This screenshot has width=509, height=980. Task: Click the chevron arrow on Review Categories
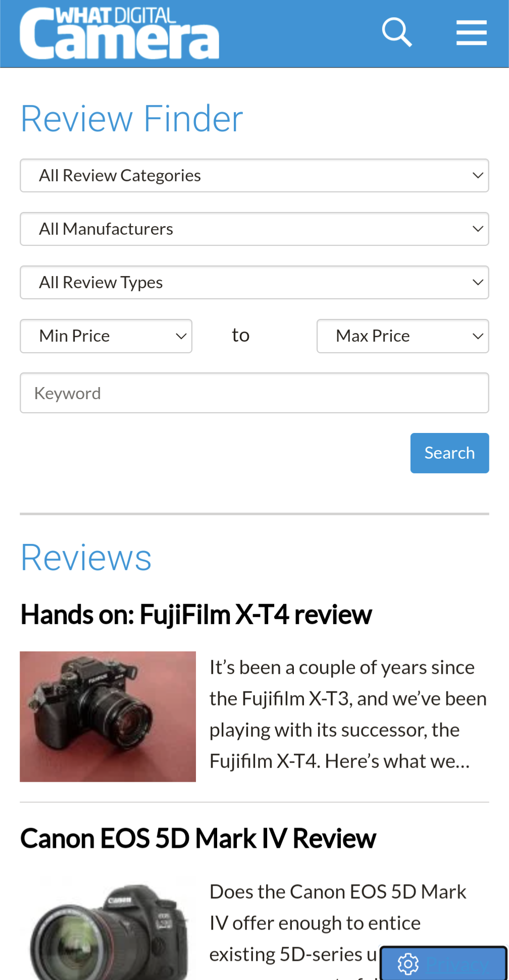pos(478,176)
